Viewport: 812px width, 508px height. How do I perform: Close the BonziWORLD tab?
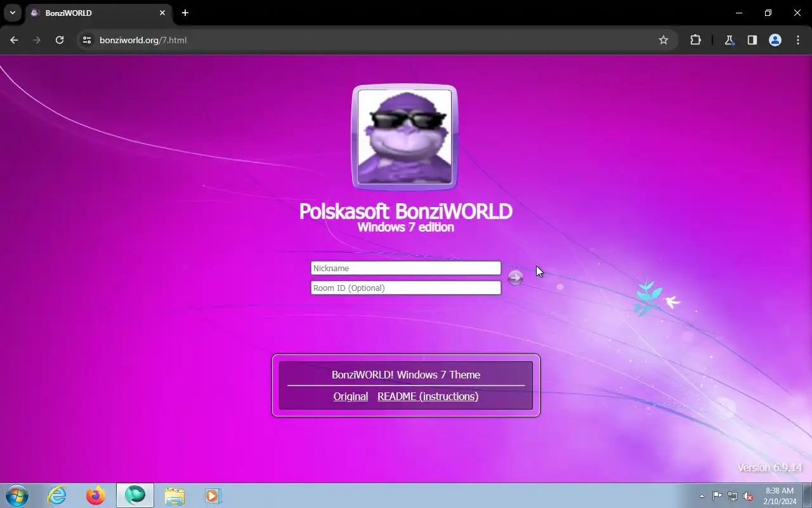(162, 13)
